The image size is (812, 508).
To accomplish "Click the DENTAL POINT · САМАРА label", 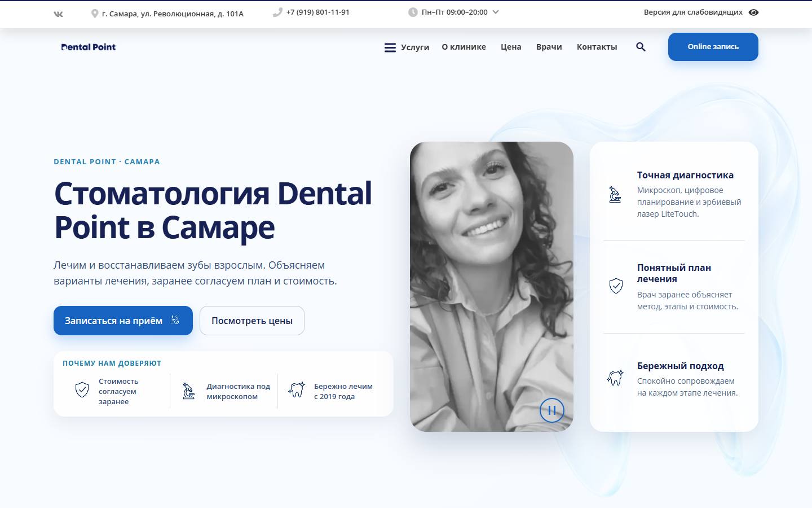I will [107, 161].
